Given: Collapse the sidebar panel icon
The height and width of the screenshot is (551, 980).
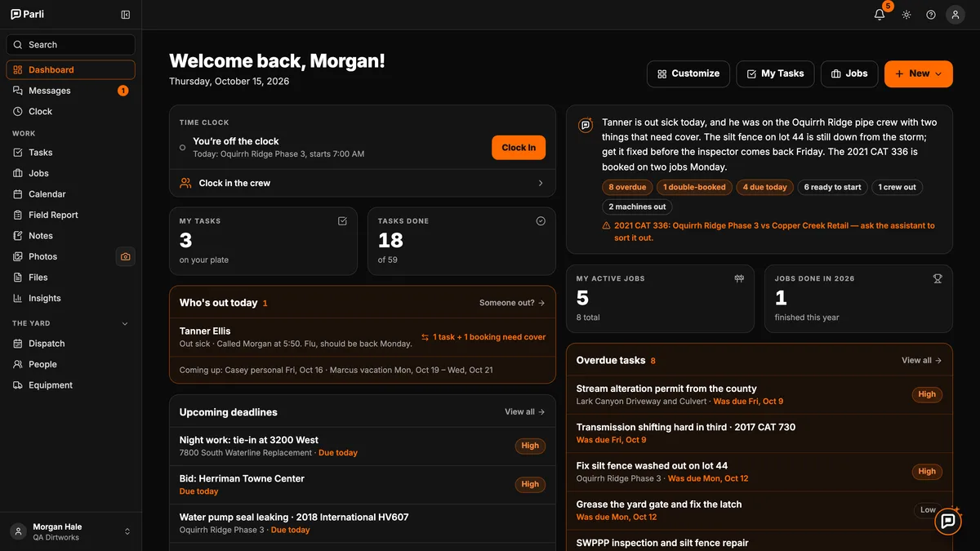Looking at the screenshot, I should (x=125, y=15).
